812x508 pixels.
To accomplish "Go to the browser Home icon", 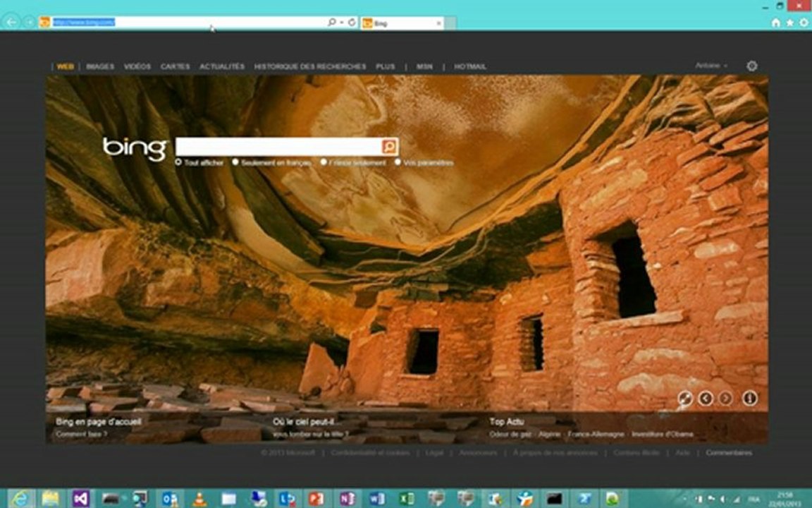I will pos(776,23).
